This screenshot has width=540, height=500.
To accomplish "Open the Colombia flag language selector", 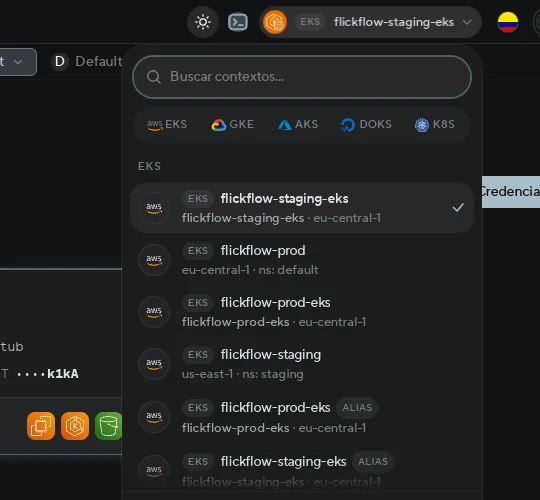I will pyautogui.click(x=508, y=22).
